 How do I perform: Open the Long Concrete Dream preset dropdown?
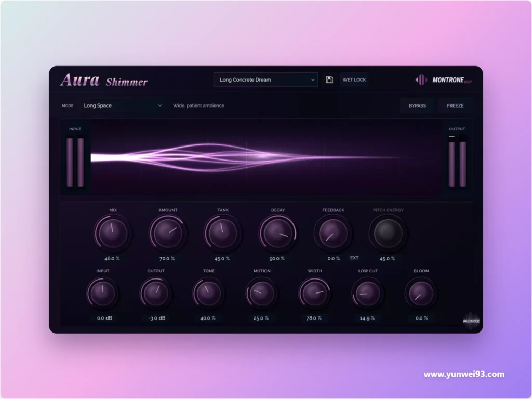tap(265, 79)
